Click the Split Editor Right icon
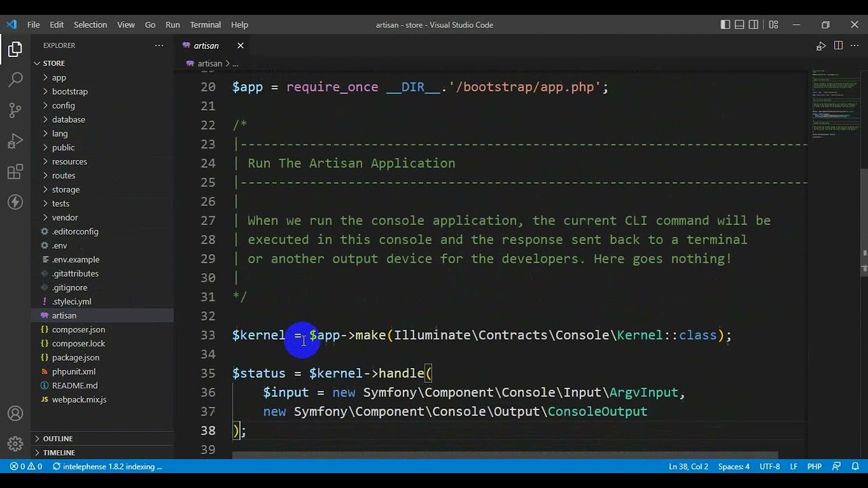 pyautogui.click(x=838, y=45)
